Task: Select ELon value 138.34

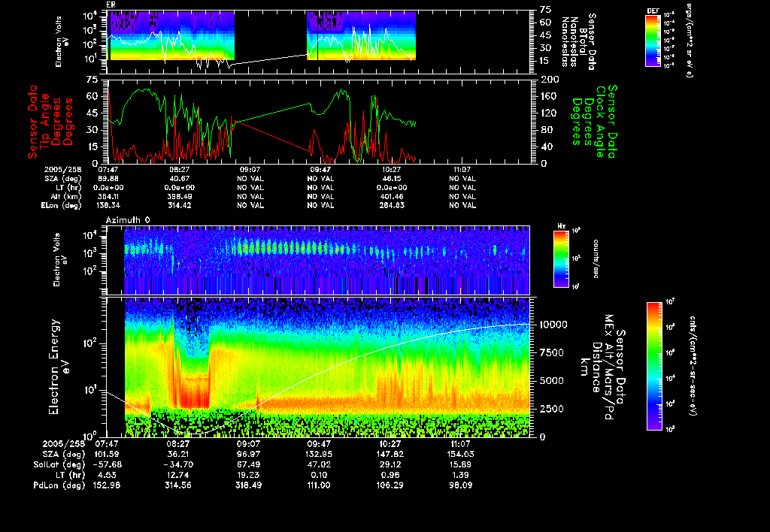Action: pyautogui.click(x=108, y=206)
